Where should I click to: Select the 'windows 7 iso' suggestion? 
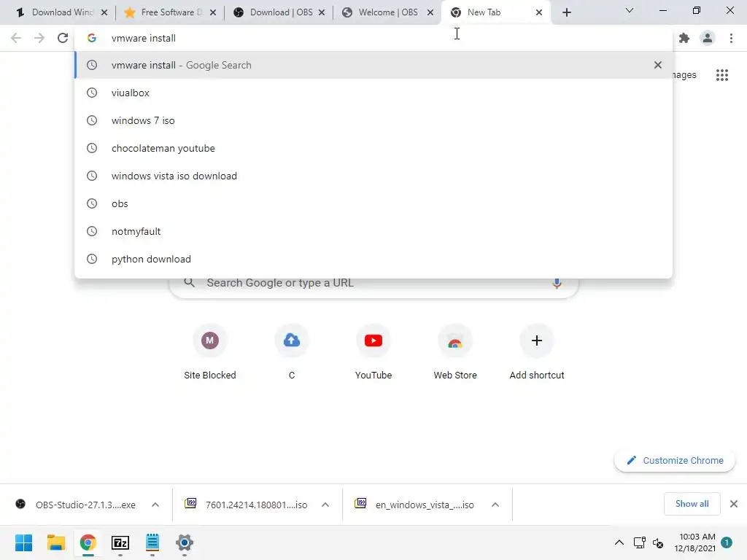coord(373,120)
